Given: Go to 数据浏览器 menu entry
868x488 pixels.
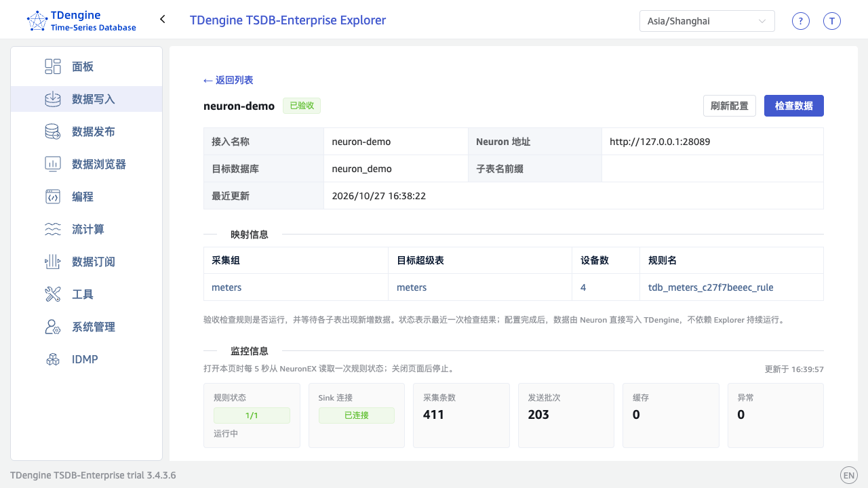Looking at the screenshot, I should click(86, 164).
